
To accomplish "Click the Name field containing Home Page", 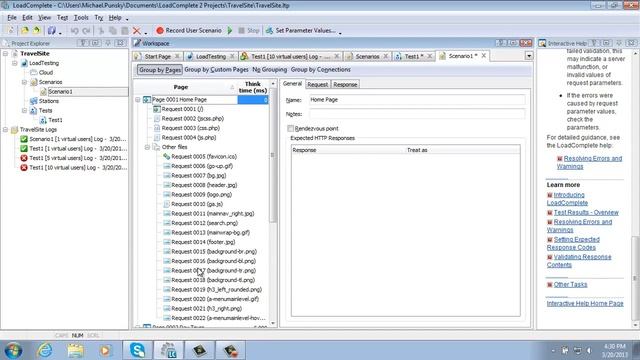I will click(417, 100).
